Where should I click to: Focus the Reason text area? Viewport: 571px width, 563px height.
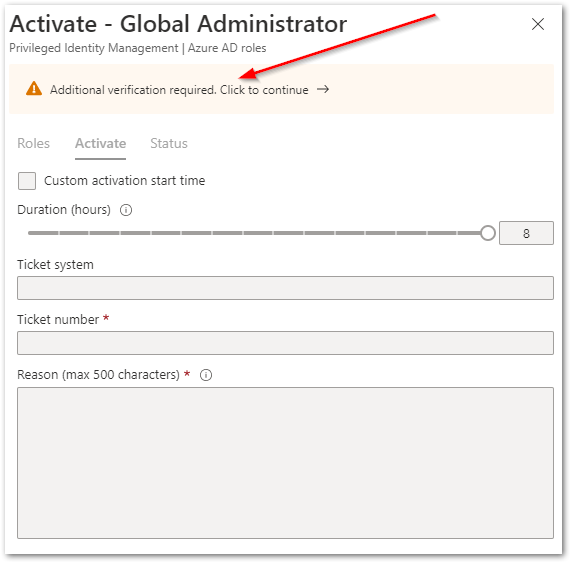click(286, 463)
